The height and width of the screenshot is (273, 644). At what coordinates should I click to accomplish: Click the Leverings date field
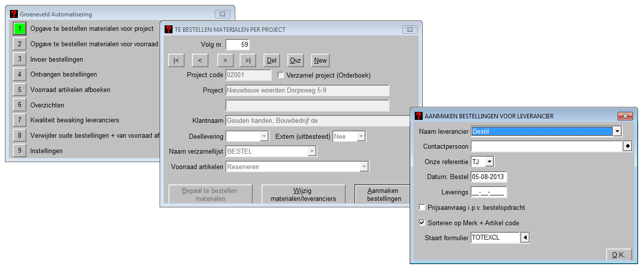[488, 192]
